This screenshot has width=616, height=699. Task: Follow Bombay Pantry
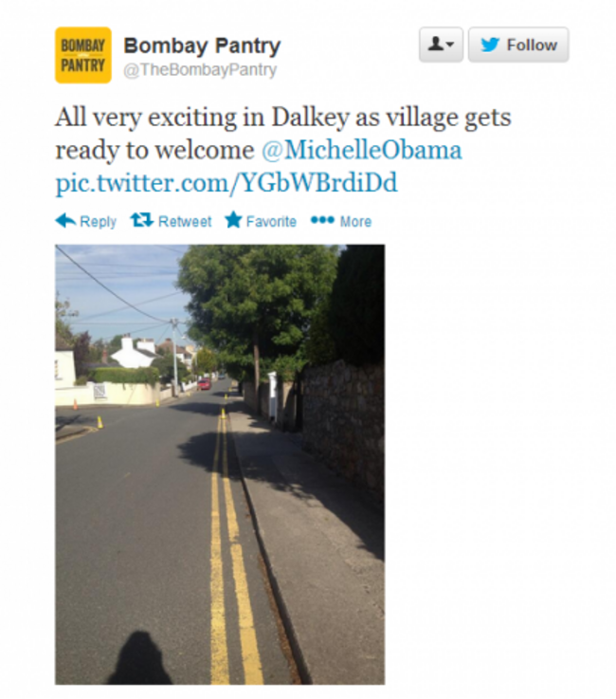518,45
